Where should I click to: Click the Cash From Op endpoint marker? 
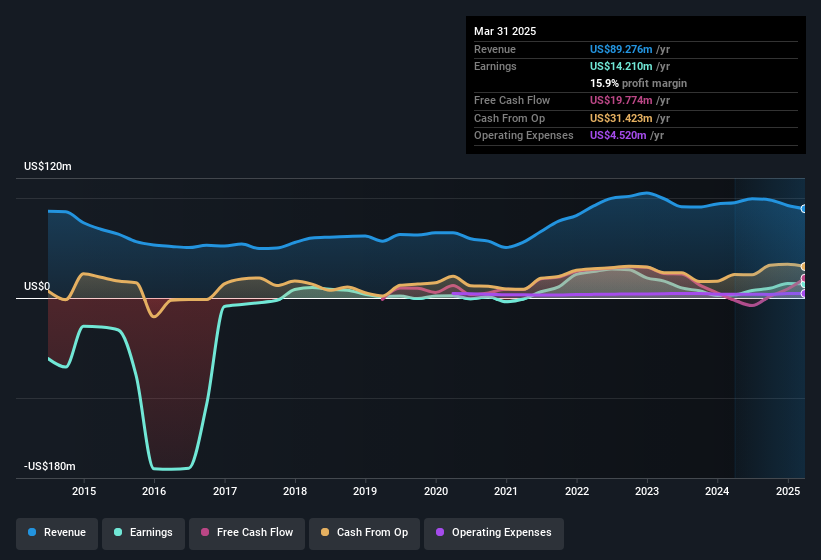(804, 266)
